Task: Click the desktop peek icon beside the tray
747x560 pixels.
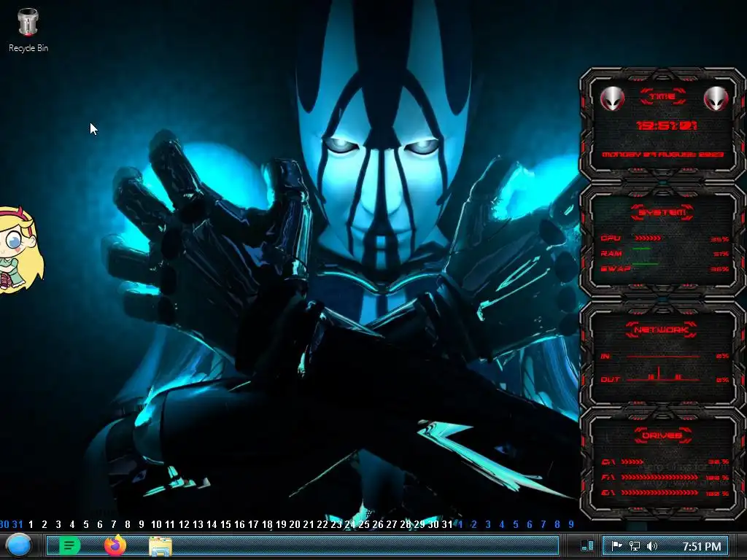Action: coord(587,545)
